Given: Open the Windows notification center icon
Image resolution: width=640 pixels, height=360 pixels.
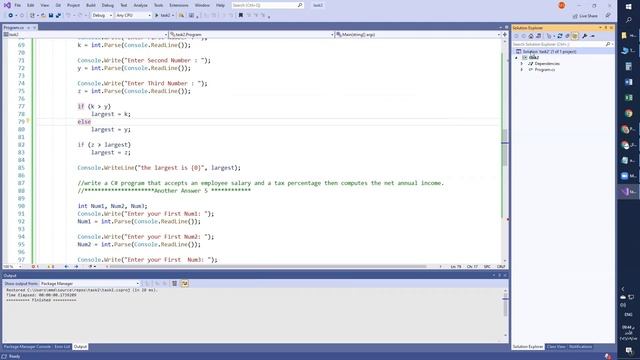Looking at the screenshot, I should (629, 351).
